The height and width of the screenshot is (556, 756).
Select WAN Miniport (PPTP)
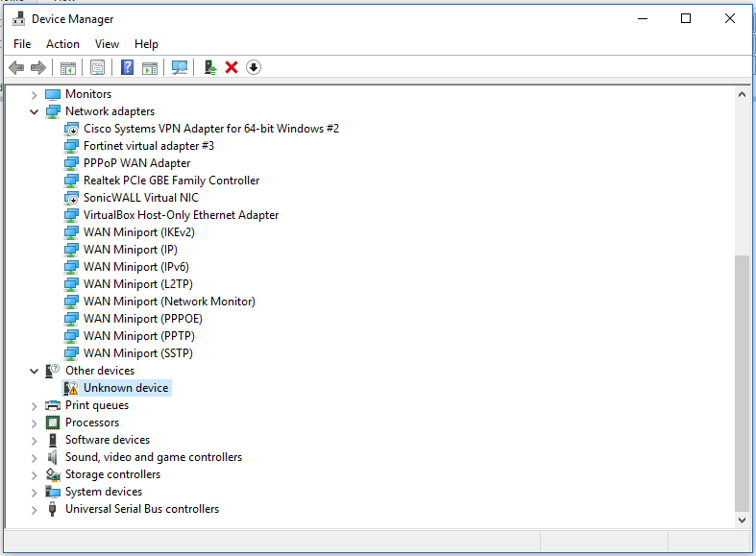pyautogui.click(x=139, y=337)
